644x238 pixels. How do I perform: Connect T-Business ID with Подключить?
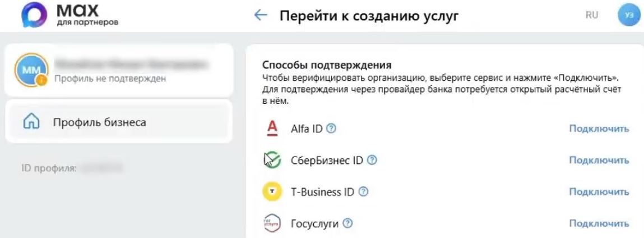[x=599, y=191]
